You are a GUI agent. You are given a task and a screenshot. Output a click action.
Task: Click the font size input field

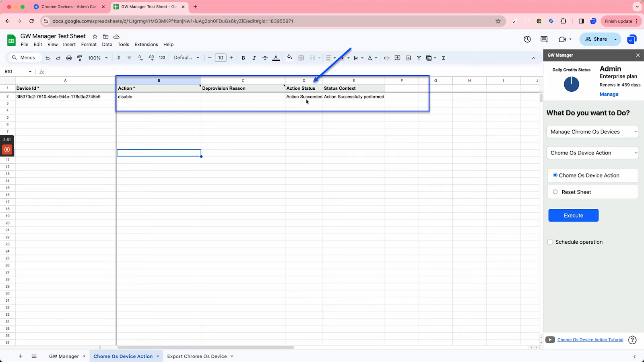(x=221, y=58)
